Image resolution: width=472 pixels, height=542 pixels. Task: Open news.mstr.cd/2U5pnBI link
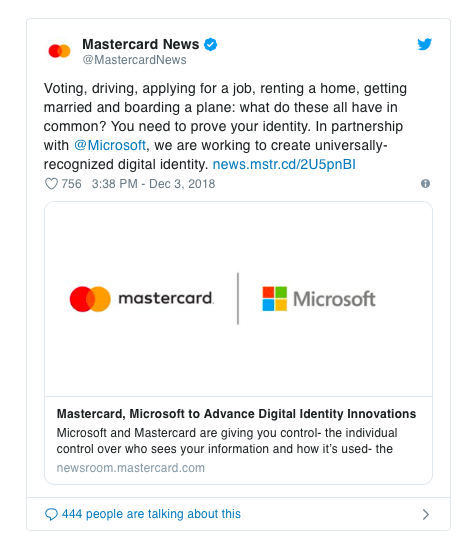(284, 165)
